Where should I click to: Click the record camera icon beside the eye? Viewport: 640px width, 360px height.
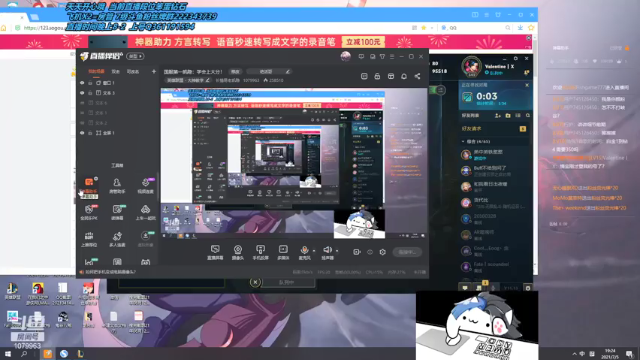click(x=356, y=252)
